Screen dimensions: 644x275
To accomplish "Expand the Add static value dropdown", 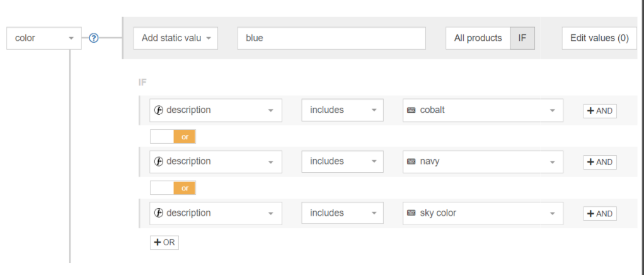I will [x=176, y=38].
